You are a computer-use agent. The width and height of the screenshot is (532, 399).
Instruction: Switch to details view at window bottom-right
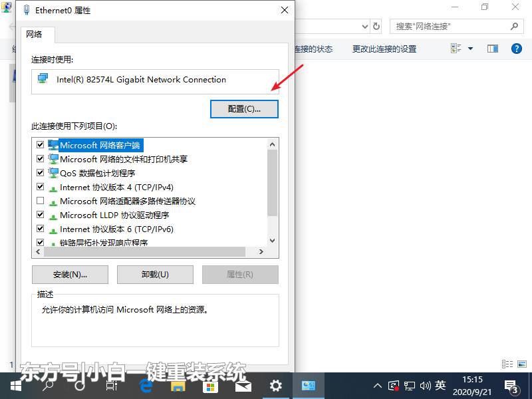pos(507,364)
